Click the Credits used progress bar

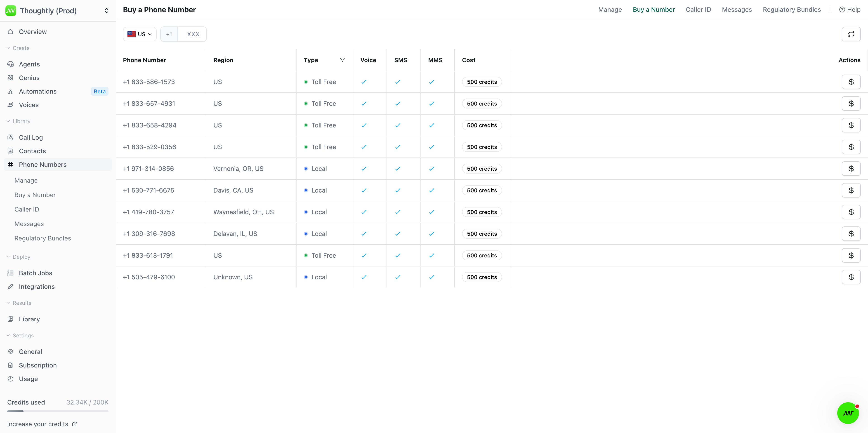pyautogui.click(x=58, y=411)
